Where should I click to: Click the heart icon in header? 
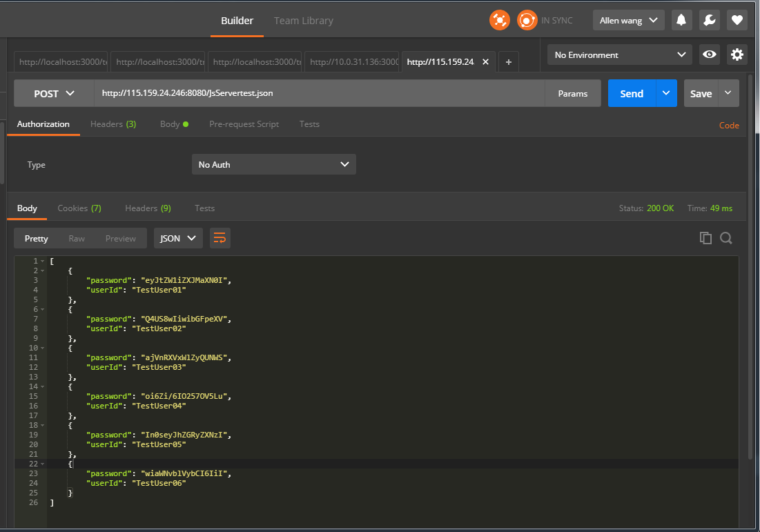click(737, 20)
